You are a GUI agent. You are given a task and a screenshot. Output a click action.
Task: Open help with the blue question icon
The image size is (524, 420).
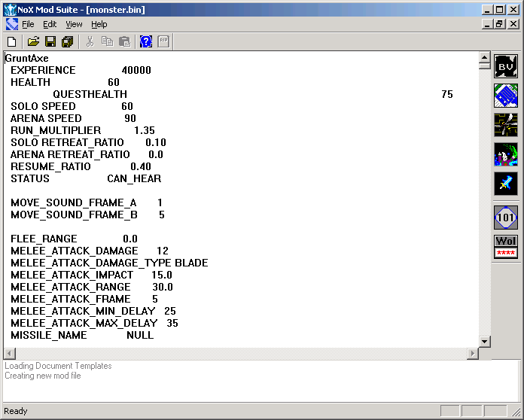click(146, 41)
